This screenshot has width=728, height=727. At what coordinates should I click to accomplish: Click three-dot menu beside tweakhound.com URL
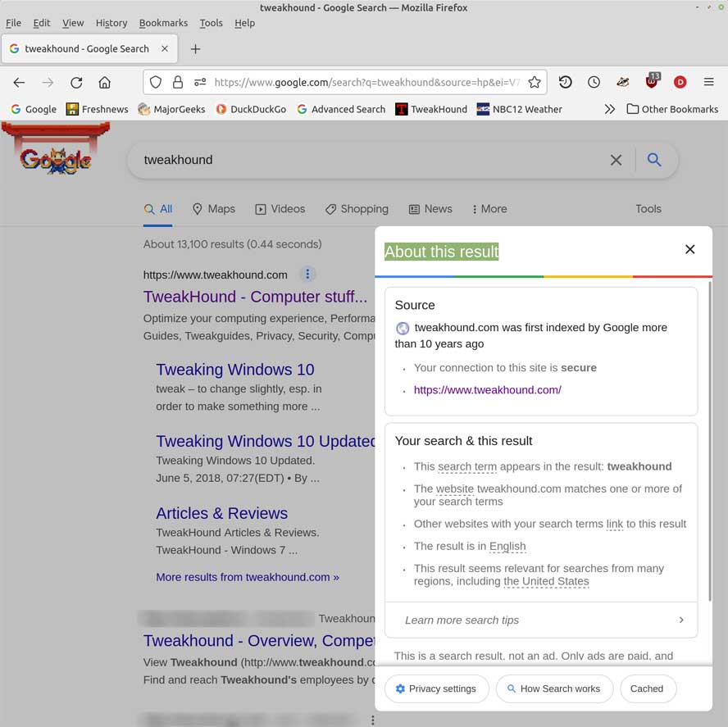[x=307, y=275]
